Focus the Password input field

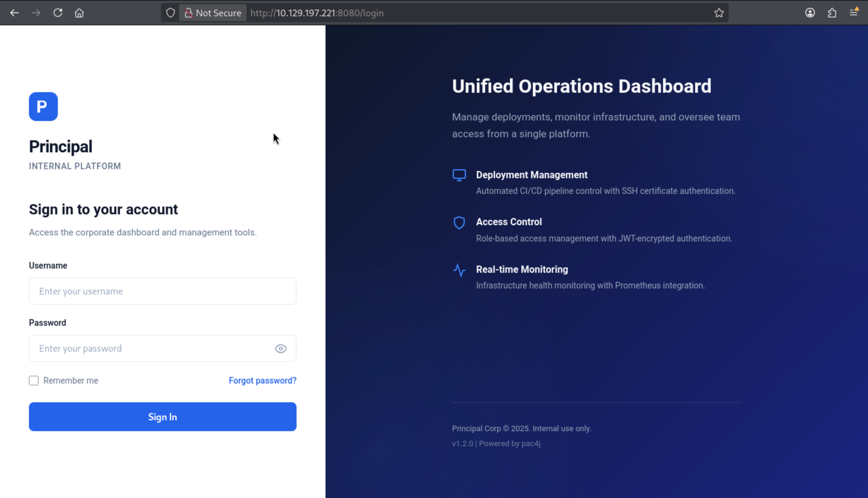click(x=151, y=349)
